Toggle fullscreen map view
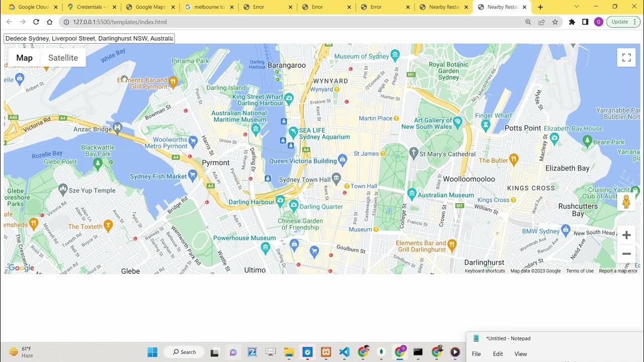The image size is (644, 362). pyautogui.click(x=626, y=57)
